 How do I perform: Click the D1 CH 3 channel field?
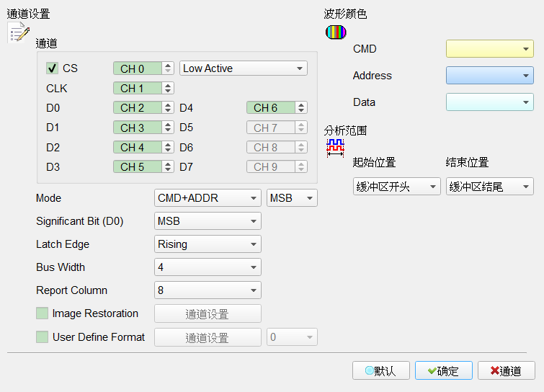coord(138,128)
